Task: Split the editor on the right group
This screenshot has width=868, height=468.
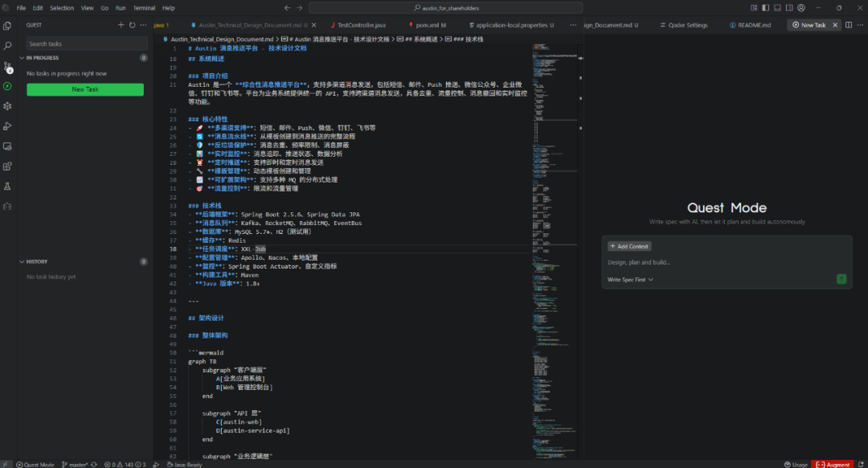Action: coord(848,25)
